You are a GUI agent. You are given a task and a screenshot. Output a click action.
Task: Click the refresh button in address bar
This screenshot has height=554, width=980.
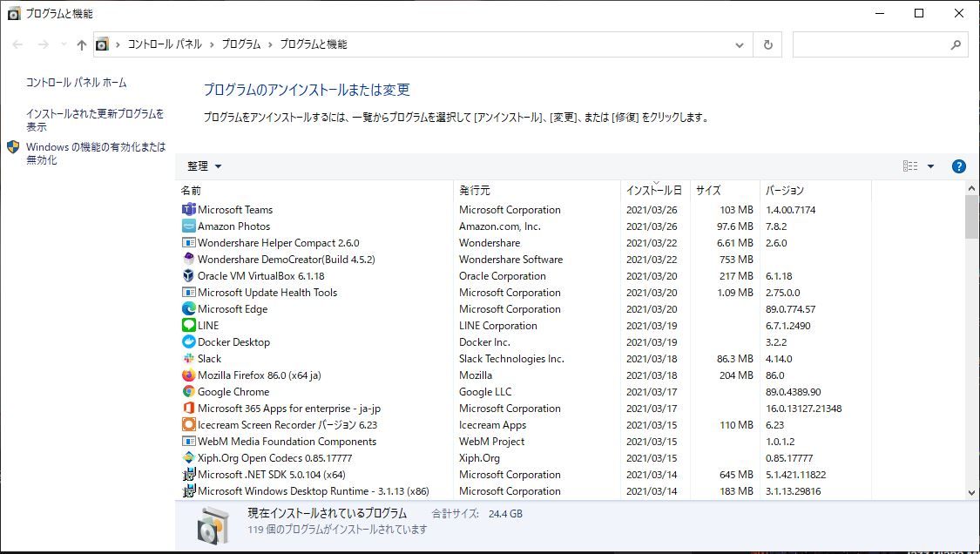click(x=768, y=44)
